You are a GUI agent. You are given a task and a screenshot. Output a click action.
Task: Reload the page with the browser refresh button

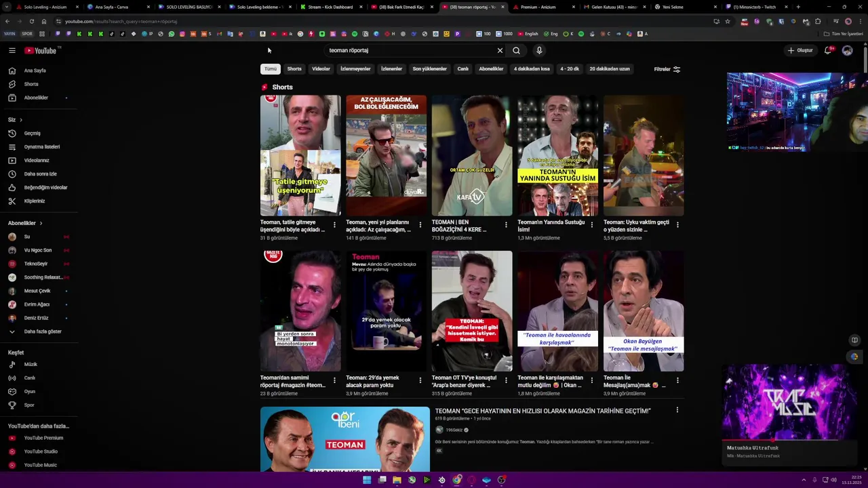31,21
